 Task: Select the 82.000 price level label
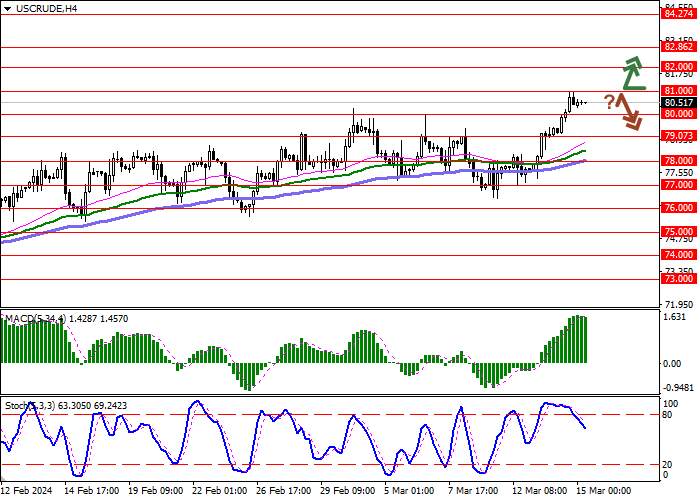coord(679,67)
